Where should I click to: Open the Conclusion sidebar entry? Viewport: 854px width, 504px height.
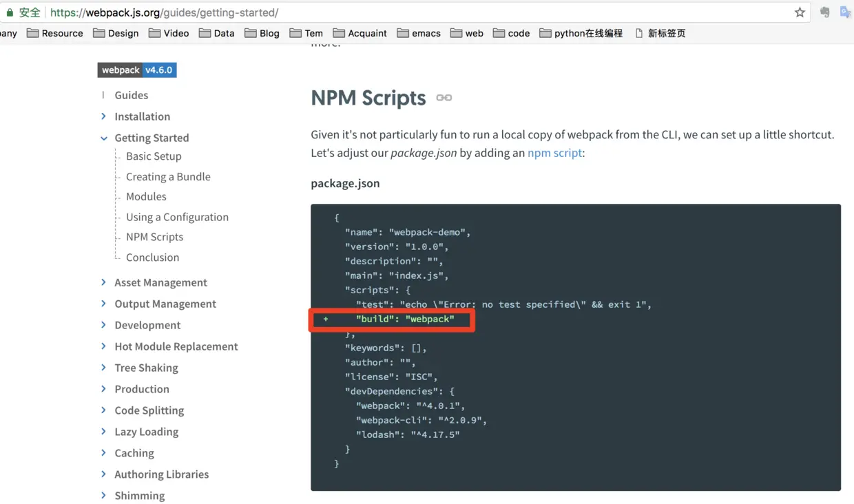coord(152,257)
